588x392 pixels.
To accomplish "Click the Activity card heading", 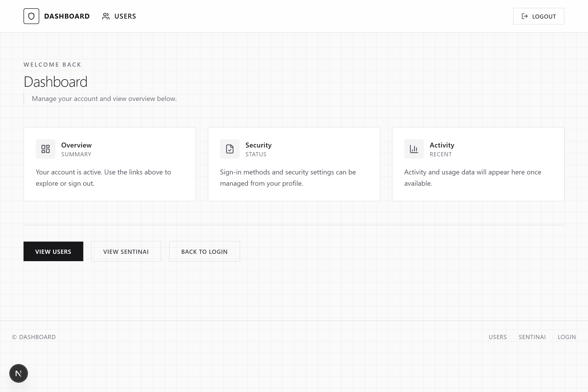I will point(442,145).
